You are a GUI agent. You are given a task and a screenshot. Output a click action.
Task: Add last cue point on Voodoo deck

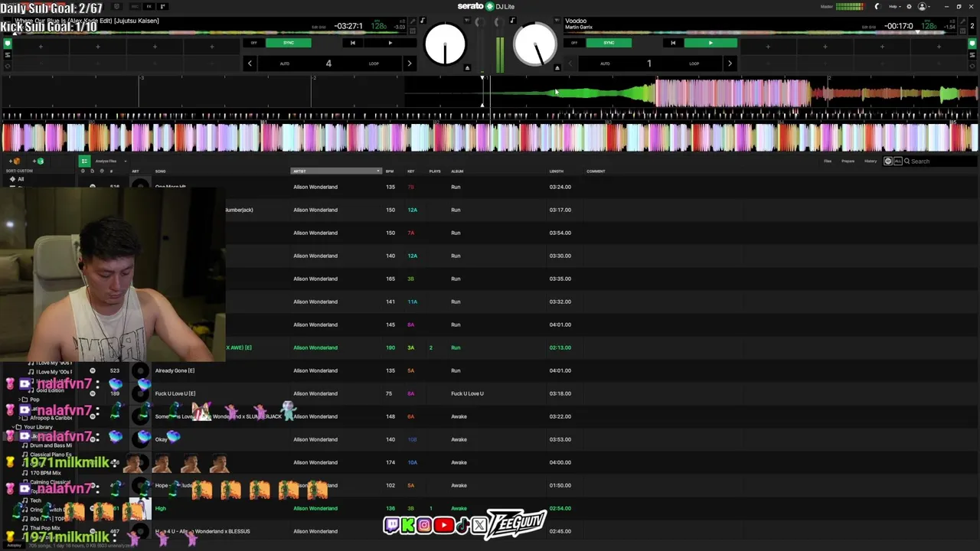(939, 47)
